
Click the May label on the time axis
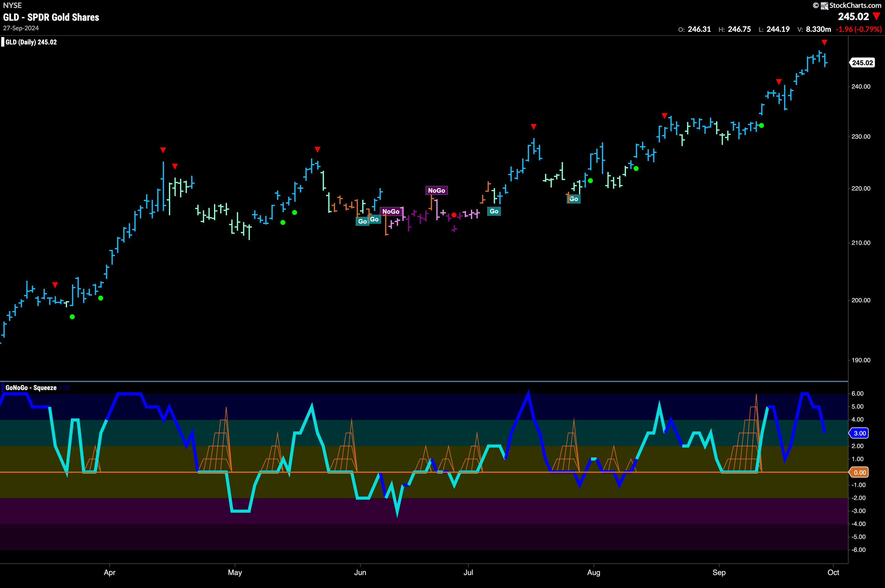[x=235, y=573]
